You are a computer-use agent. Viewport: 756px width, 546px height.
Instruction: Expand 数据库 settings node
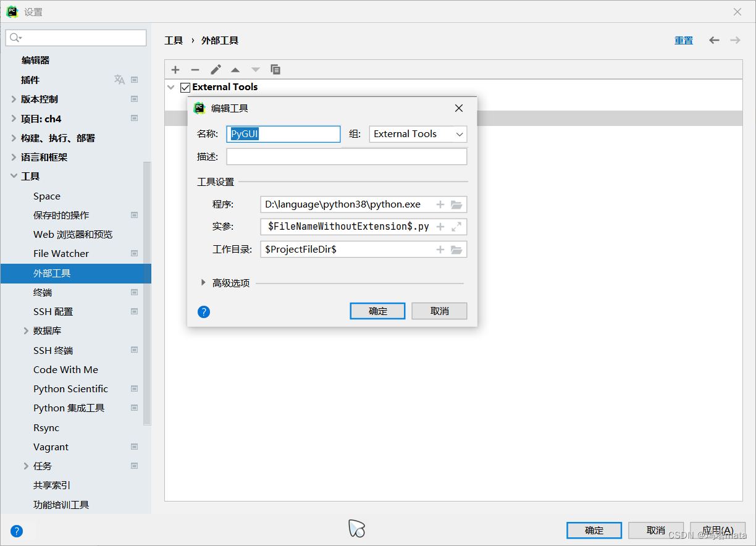pyautogui.click(x=26, y=330)
